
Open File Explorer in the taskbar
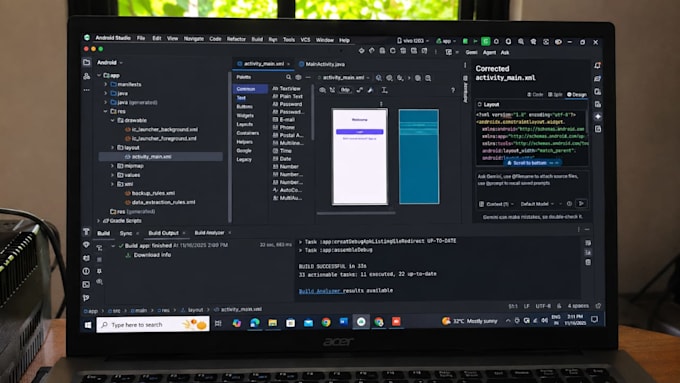click(x=272, y=322)
